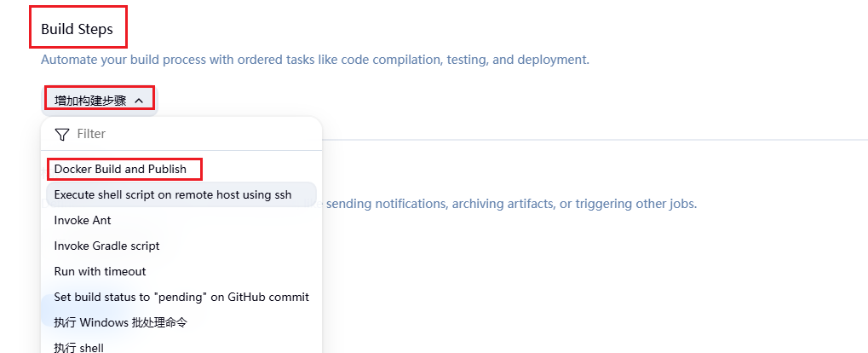Screen dimensions: 868x353
Task: Add Invoke Gradle script step
Action: [x=181, y=246]
